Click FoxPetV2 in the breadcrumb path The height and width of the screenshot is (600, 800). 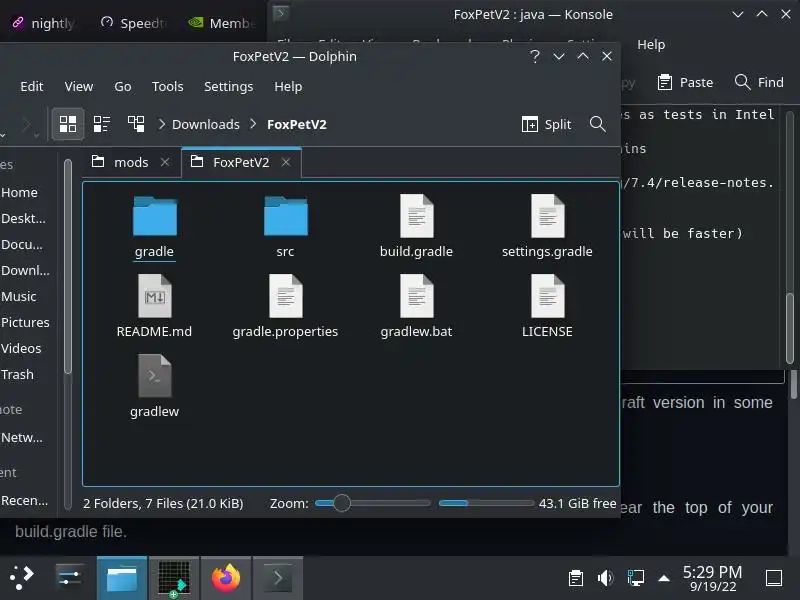click(296, 124)
